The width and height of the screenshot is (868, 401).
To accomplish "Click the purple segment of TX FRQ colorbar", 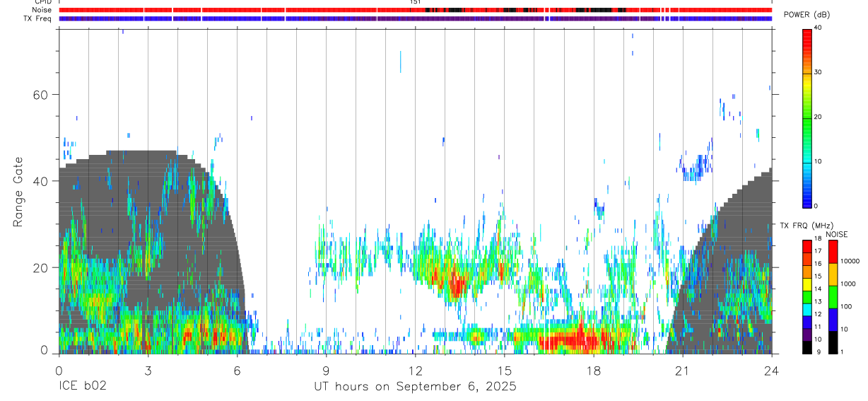I will [x=807, y=335].
